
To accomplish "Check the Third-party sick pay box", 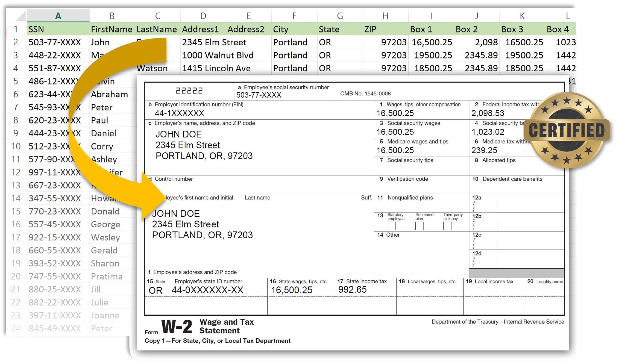I will 447,226.
